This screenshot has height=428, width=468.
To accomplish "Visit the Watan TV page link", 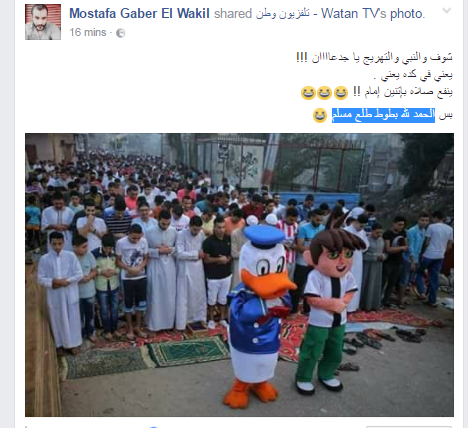I will (321, 14).
